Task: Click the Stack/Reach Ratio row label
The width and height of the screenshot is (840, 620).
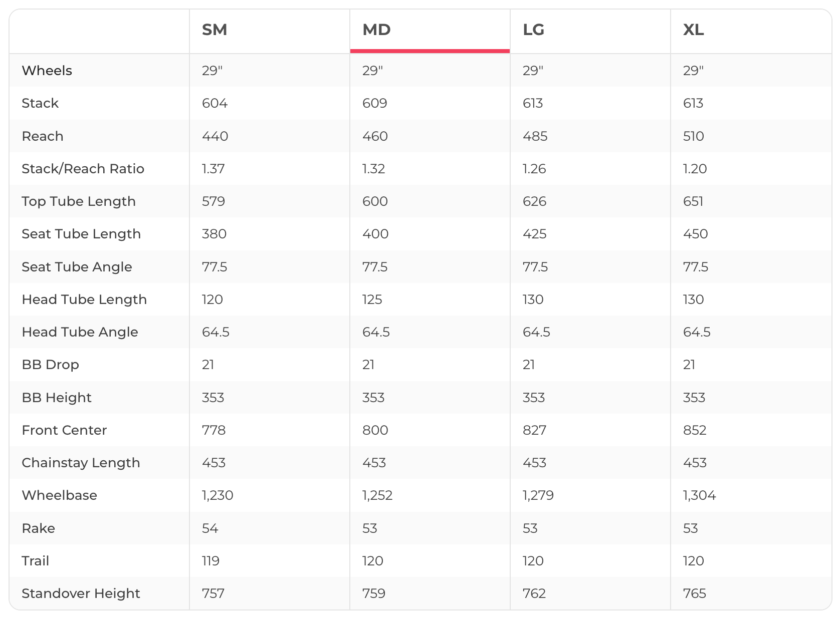Action: pos(83,169)
